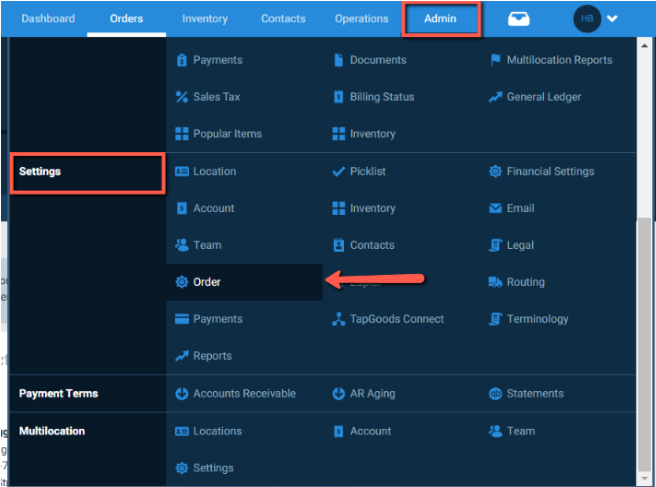This screenshot has width=656, height=487.
Task: Open the inbox tray icon
Action: pos(518,19)
